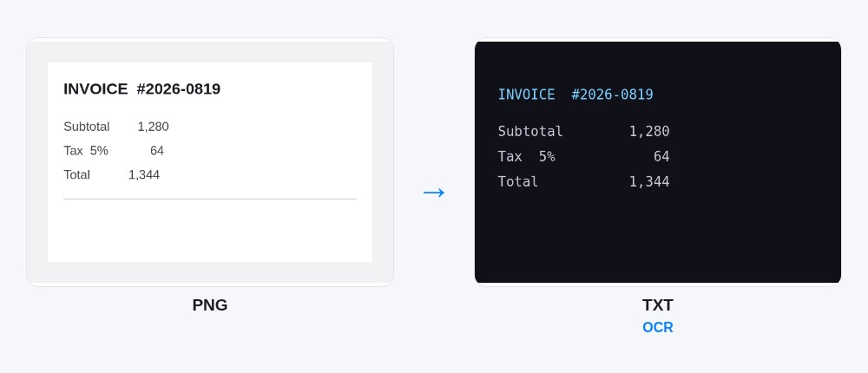The height and width of the screenshot is (373, 868).
Task: Select 'Tax 5%' label in PNG invoice
Action: coord(86,151)
